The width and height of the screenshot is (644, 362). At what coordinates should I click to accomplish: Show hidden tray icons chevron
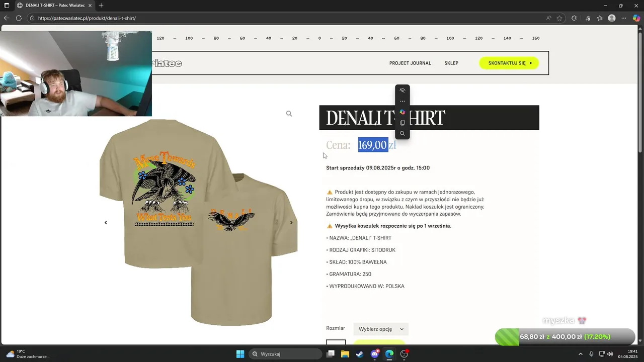[580, 354]
